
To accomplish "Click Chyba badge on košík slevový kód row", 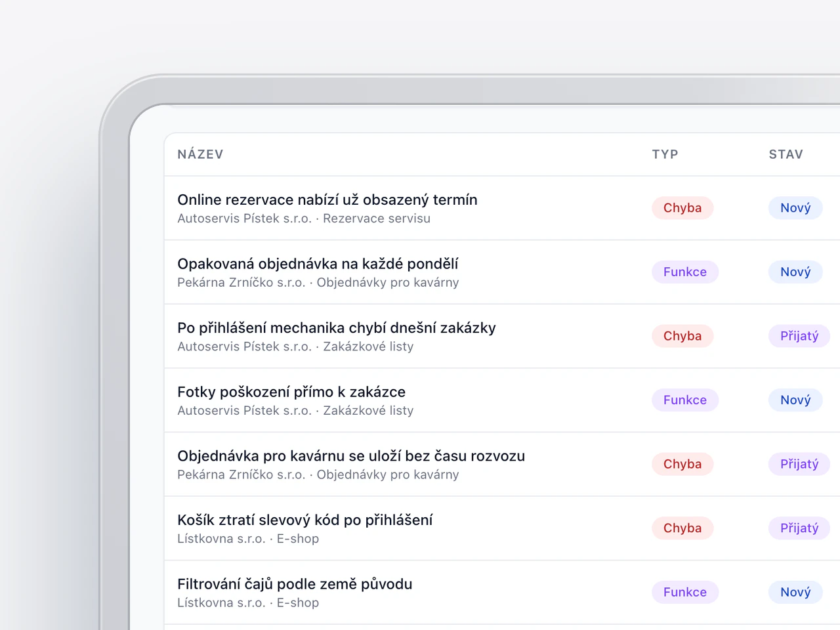I will (x=682, y=528).
